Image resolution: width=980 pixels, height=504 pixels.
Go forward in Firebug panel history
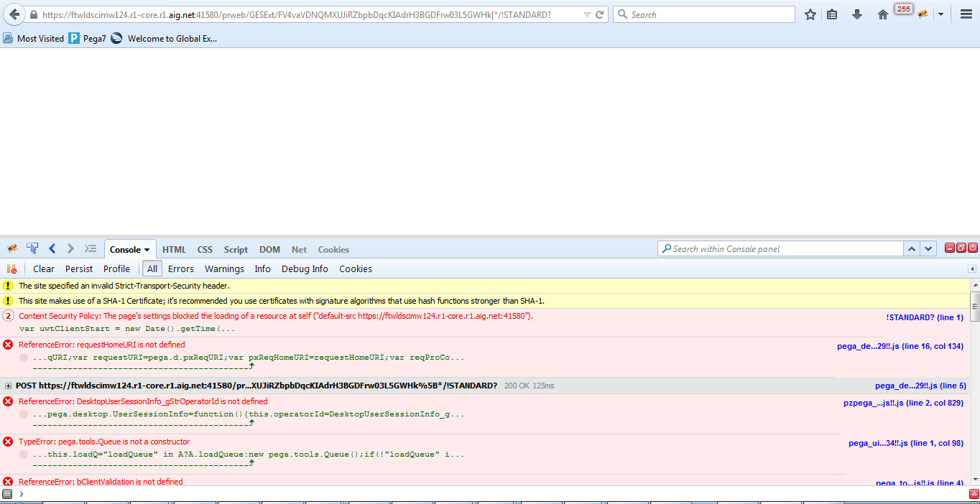(x=70, y=248)
